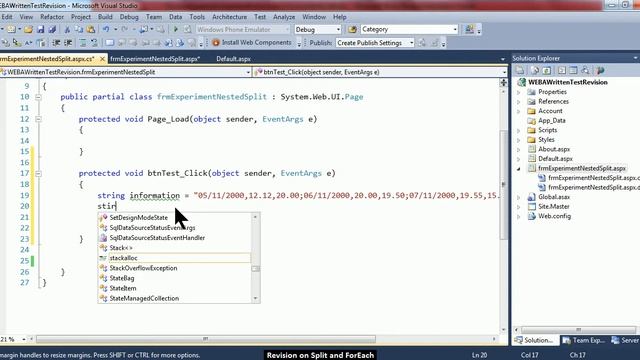Save all files with the multi-disk icon
Image resolution: width=640 pixels, height=360 pixels.
tap(52, 29)
